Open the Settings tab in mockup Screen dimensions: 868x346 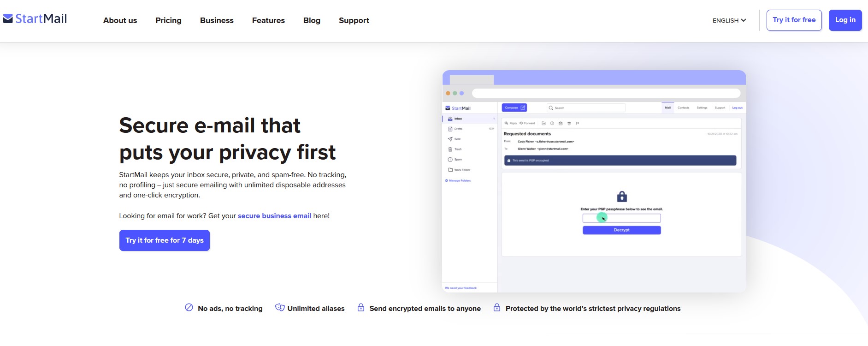[702, 107]
